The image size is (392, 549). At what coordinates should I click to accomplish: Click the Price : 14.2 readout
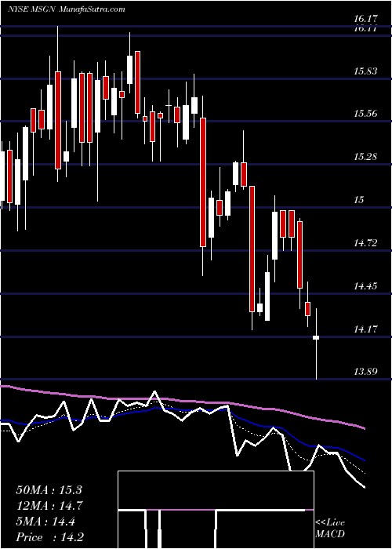coord(49,537)
